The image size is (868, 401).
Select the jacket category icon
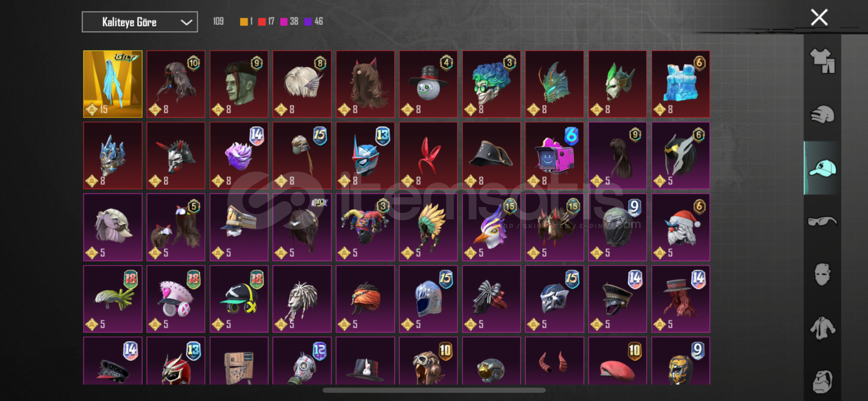point(822,328)
